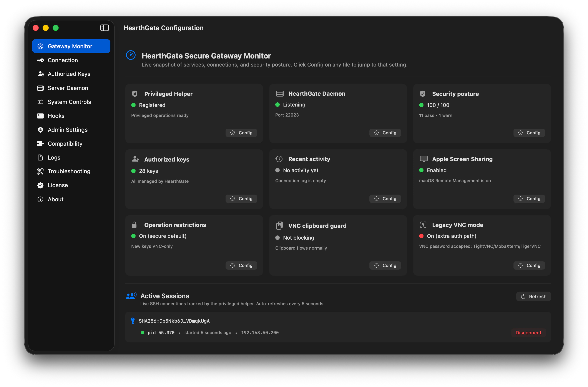Image resolution: width=588 pixels, height=387 pixels.
Task: Open the About page
Action: tap(71, 199)
